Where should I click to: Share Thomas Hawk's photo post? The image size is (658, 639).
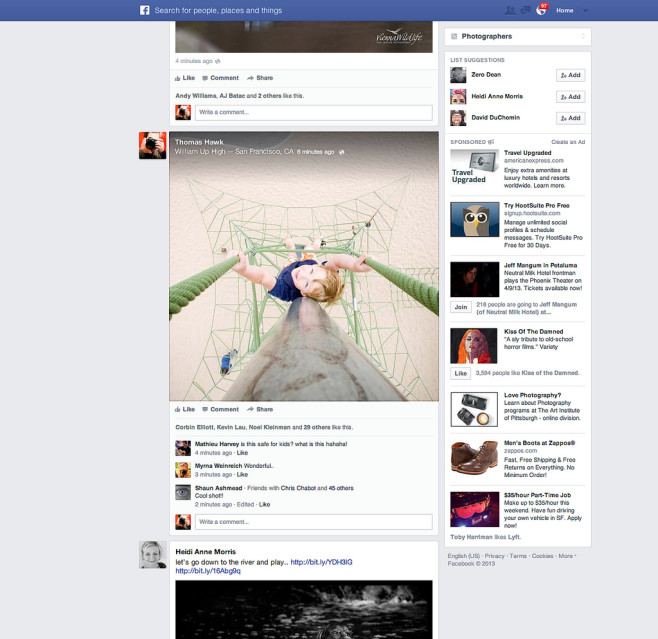coord(260,409)
